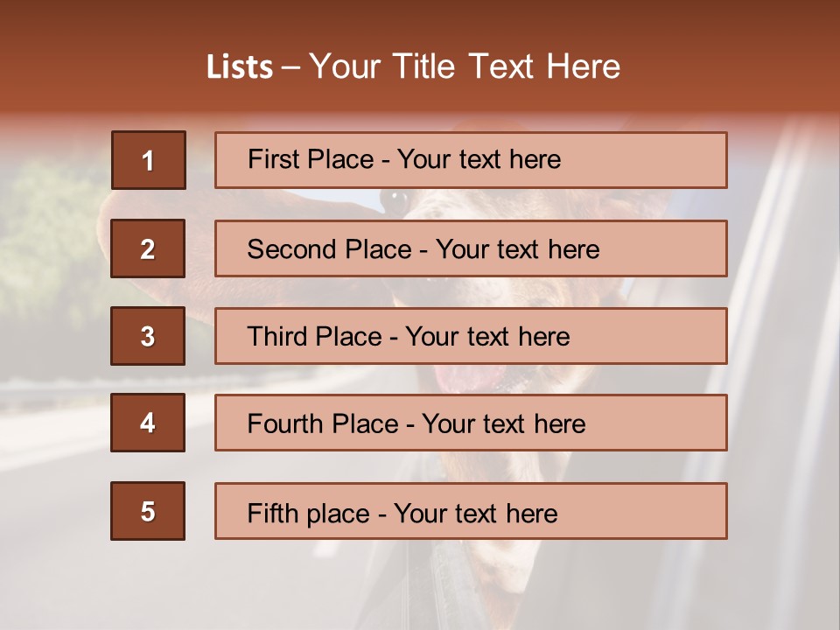Click the word 'Fifth' in list item five
This screenshot has height=630, width=840.
[273, 513]
